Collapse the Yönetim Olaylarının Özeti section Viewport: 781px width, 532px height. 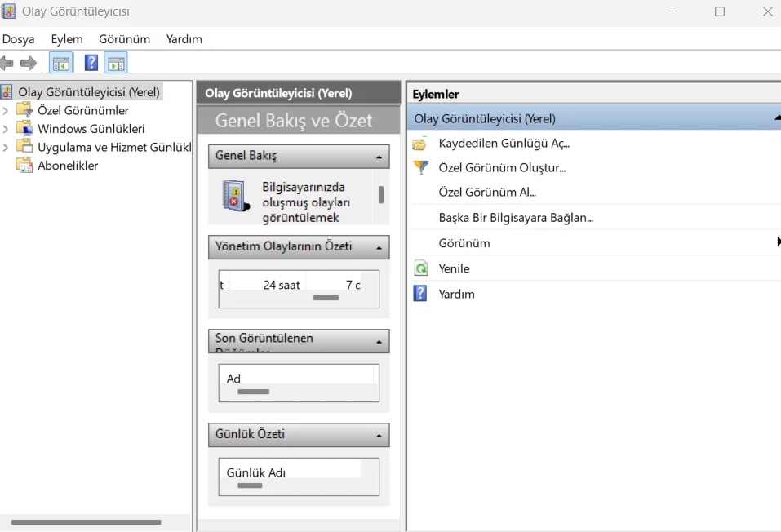click(x=379, y=247)
